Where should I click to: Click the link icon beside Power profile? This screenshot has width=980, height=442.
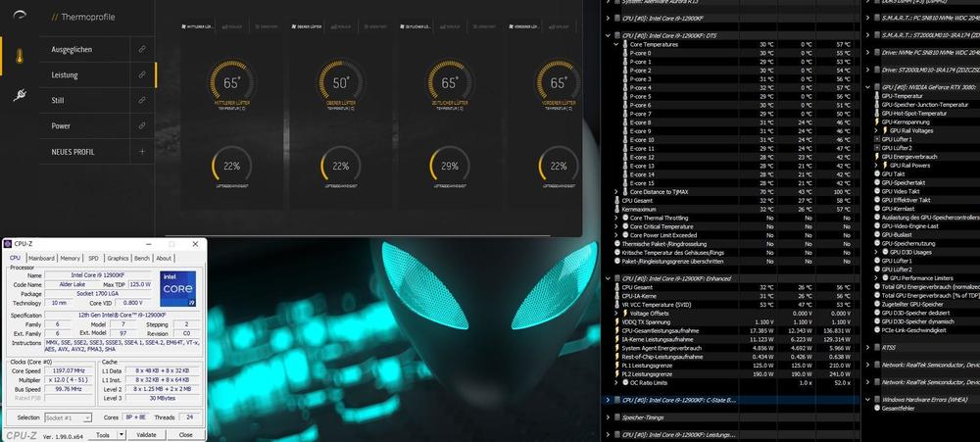[142, 126]
